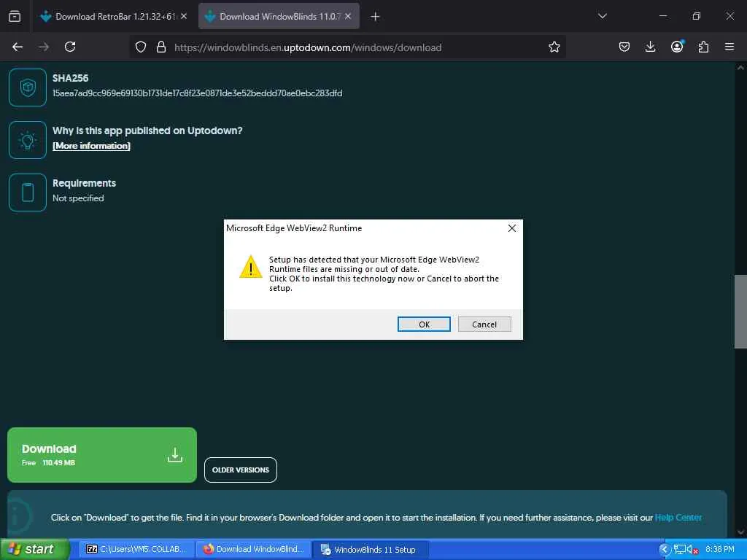Select the Download WindowBlinds tab
The image size is (747, 560).
pos(279,17)
